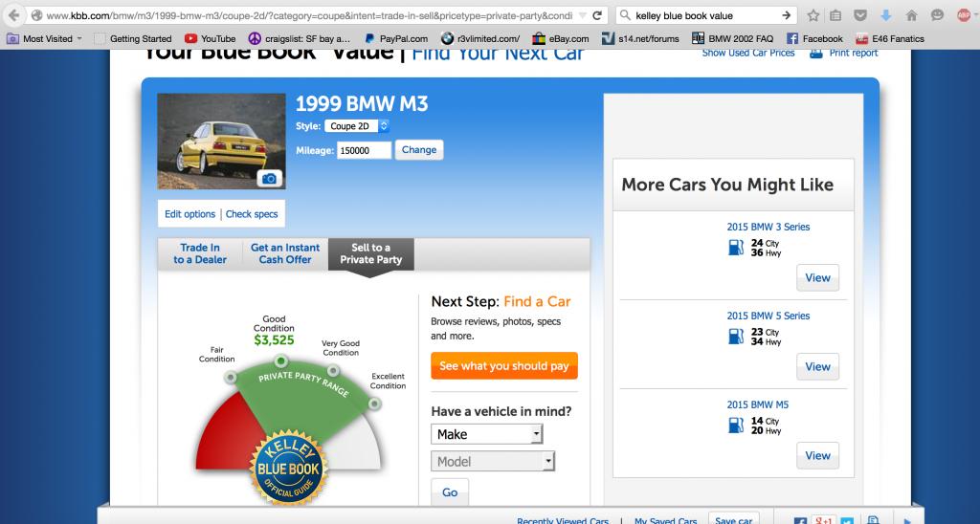Open the Most Visited bookmarks menu
The width and height of the screenshot is (980, 524).
click(46, 38)
